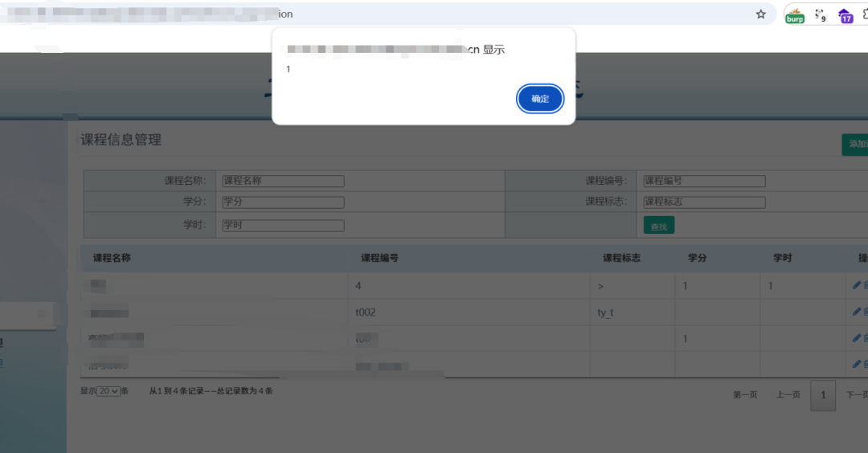This screenshot has width=868, height=453.
Task: Click the green 查找 search button
Action: 659,226
